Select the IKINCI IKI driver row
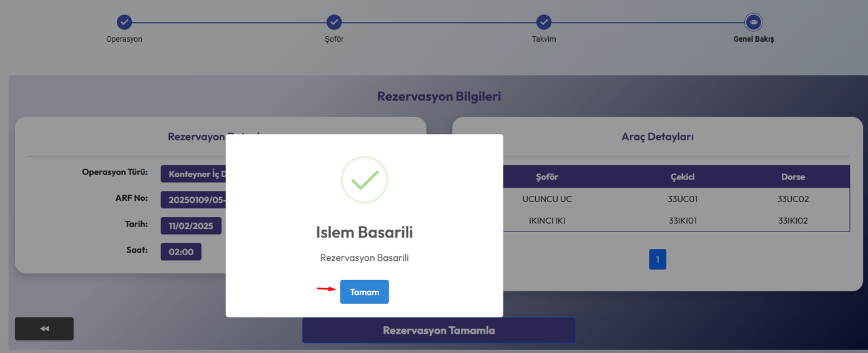868x353 pixels. click(547, 220)
